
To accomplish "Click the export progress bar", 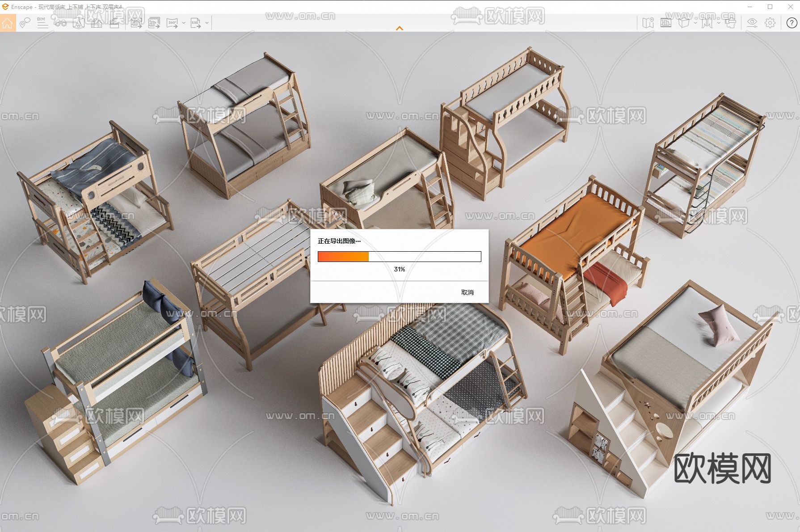I will tap(400, 257).
